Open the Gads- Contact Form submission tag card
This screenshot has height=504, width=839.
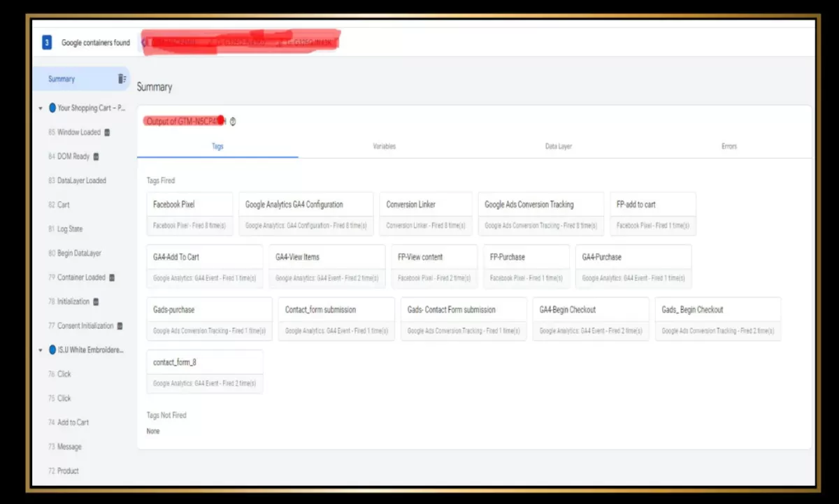point(464,319)
